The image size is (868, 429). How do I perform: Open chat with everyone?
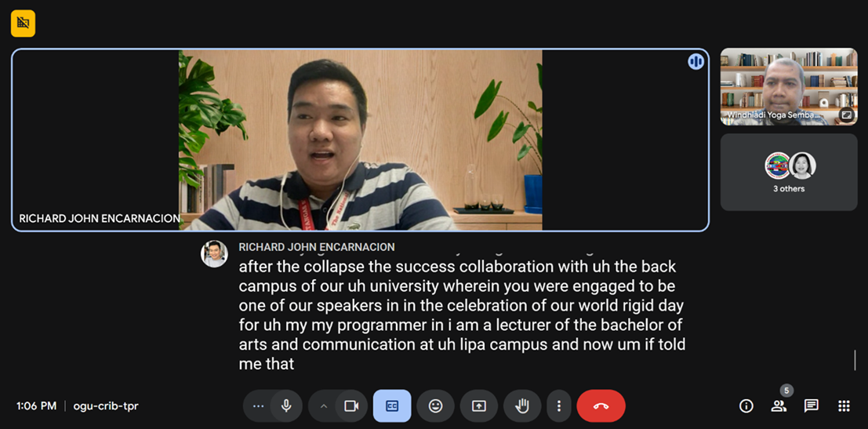pos(812,406)
